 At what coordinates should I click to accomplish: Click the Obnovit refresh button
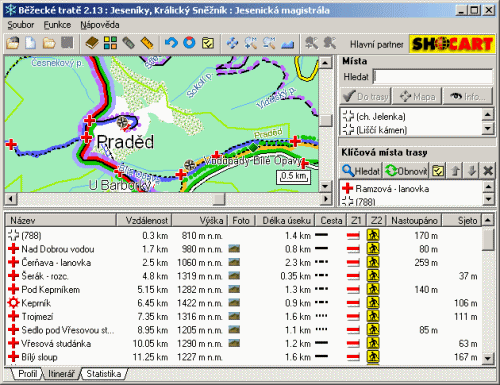[x=406, y=171]
